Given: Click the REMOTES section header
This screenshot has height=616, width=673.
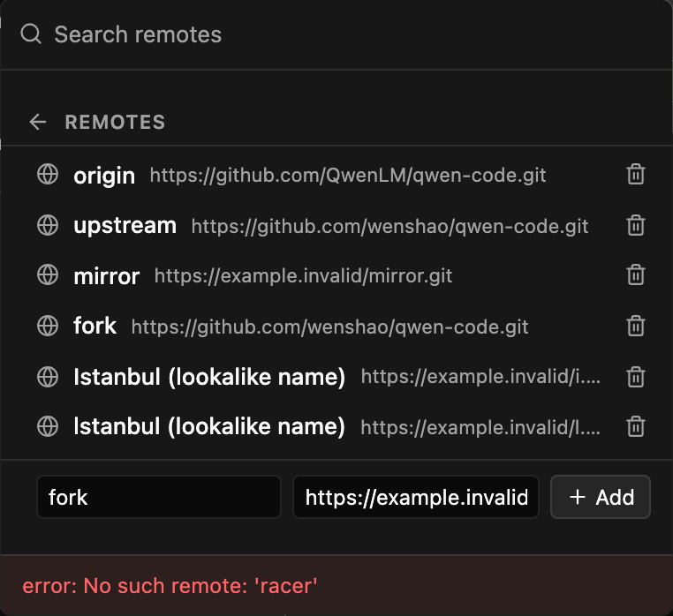Looking at the screenshot, I should pyautogui.click(x=115, y=123).
